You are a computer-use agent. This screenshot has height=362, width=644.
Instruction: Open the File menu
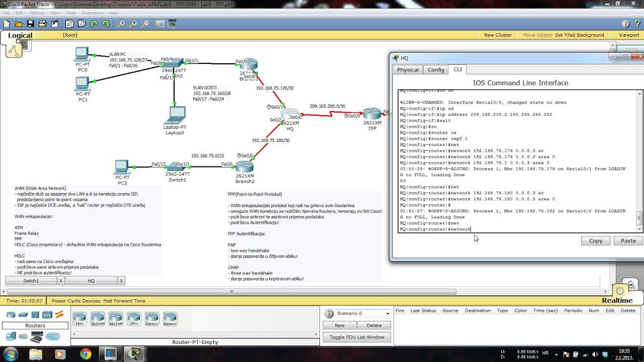click(6, 13)
